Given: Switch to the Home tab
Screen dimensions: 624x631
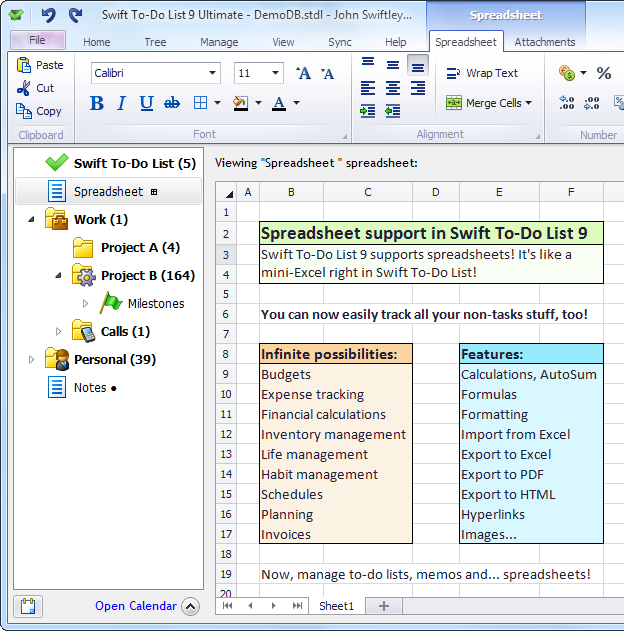Looking at the screenshot, I should pyautogui.click(x=97, y=42).
